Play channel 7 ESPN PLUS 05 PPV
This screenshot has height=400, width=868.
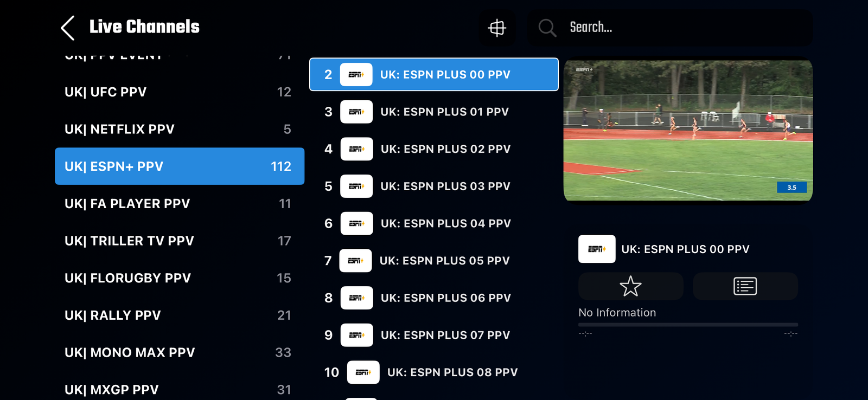point(434,261)
